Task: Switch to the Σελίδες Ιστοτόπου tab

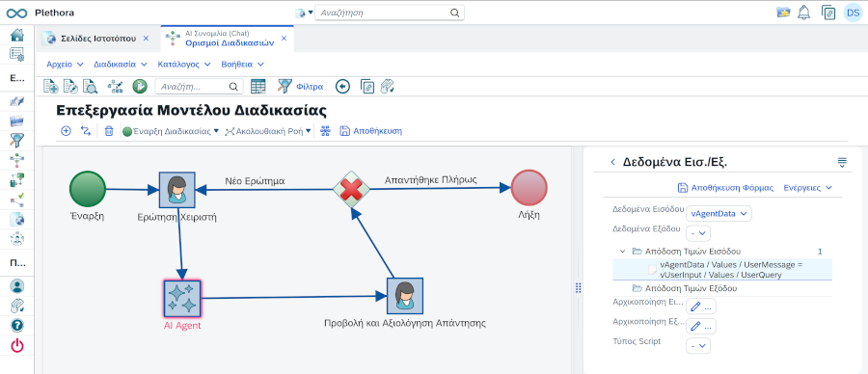Action: coord(98,39)
